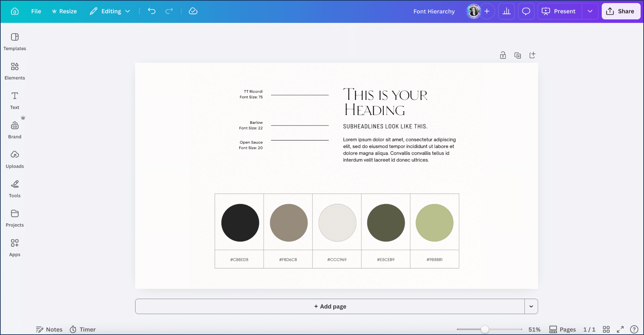This screenshot has width=644, height=335.
Task: Click the Share button
Action: point(621,11)
